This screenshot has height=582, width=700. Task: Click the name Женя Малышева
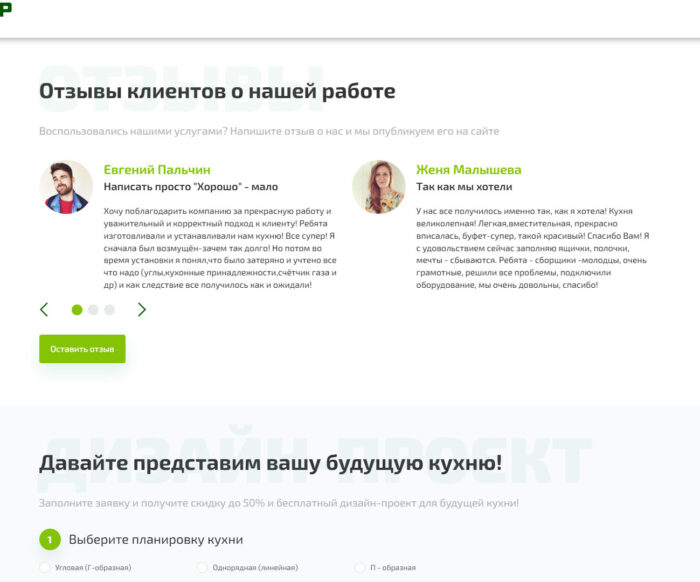[468, 170]
